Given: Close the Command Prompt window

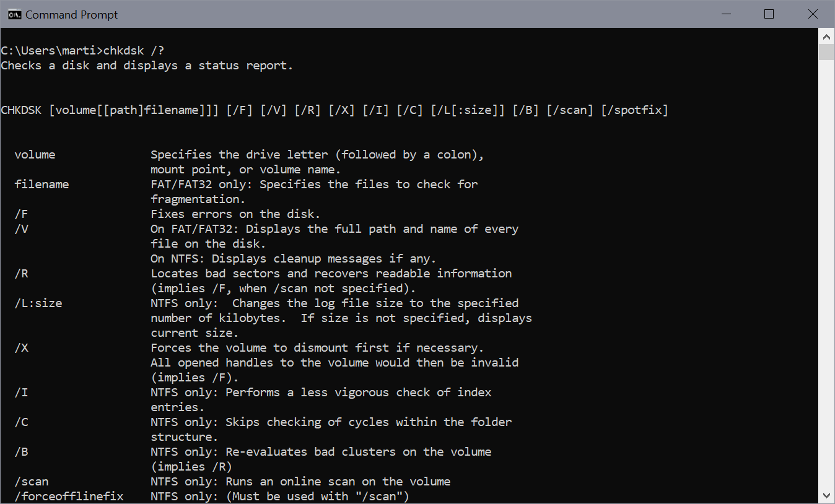Looking at the screenshot, I should [x=813, y=14].
